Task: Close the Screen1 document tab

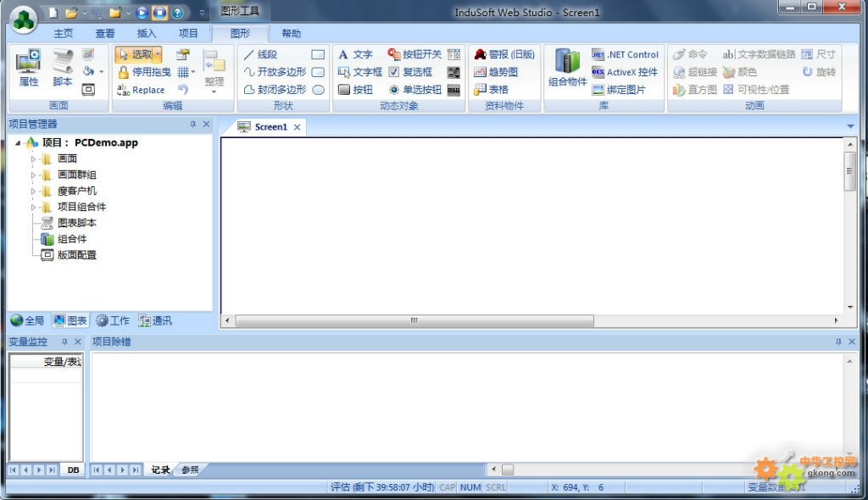Action: click(298, 127)
